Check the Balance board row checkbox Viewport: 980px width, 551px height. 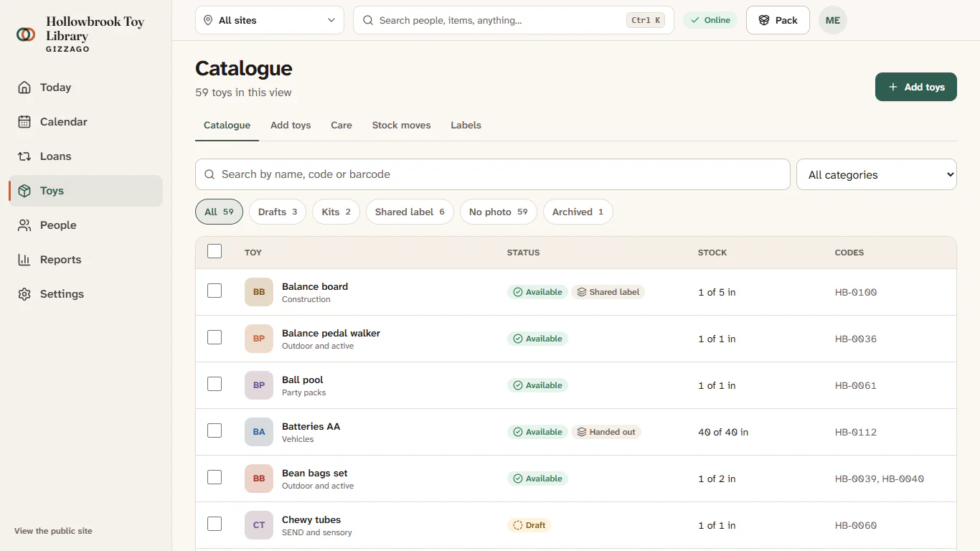[215, 291]
